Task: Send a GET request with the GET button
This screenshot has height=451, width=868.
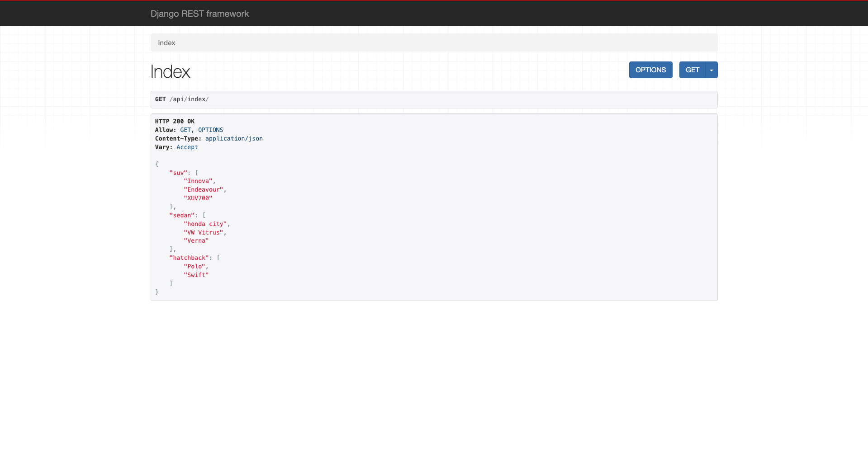Action: click(692, 70)
